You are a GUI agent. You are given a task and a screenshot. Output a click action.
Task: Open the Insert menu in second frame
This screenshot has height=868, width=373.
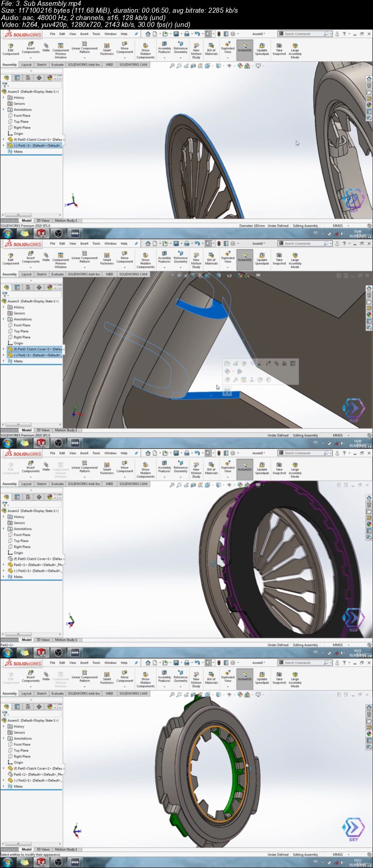[84, 244]
